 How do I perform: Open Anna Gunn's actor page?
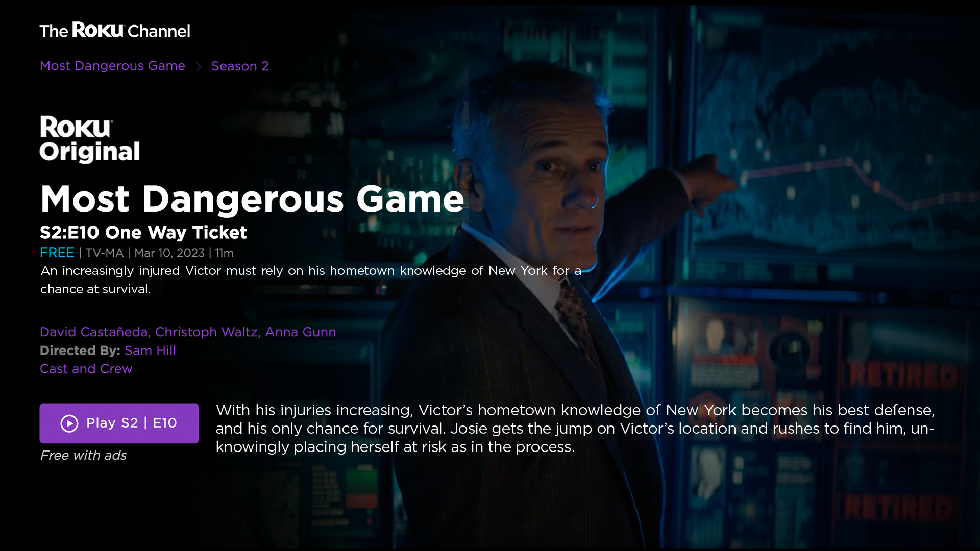coord(301,332)
